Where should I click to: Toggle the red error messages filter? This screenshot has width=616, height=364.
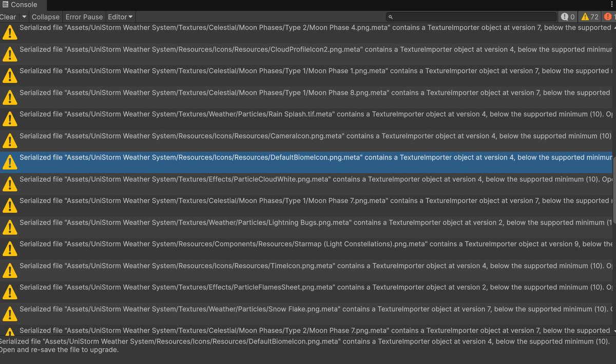pos(609,17)
